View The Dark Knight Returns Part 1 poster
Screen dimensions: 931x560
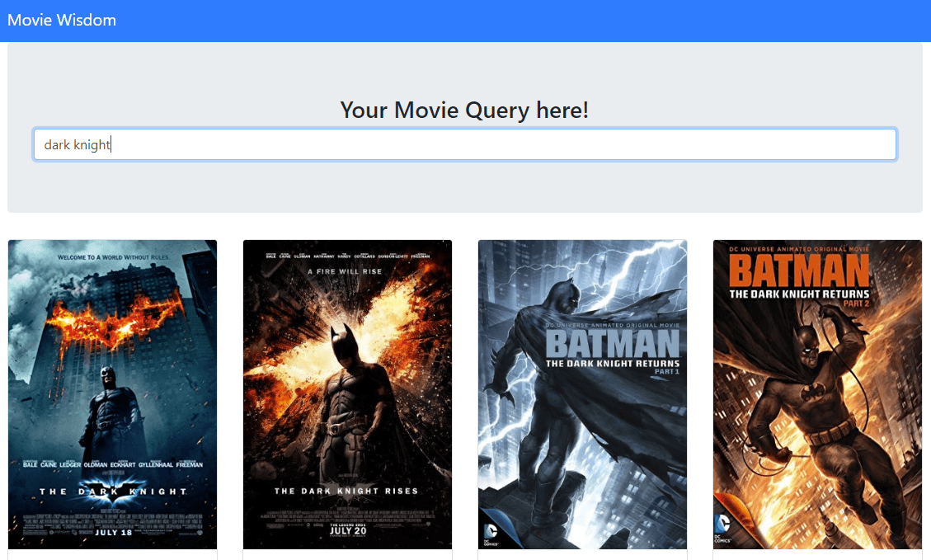pyautogui.click(x=582, y=394)
